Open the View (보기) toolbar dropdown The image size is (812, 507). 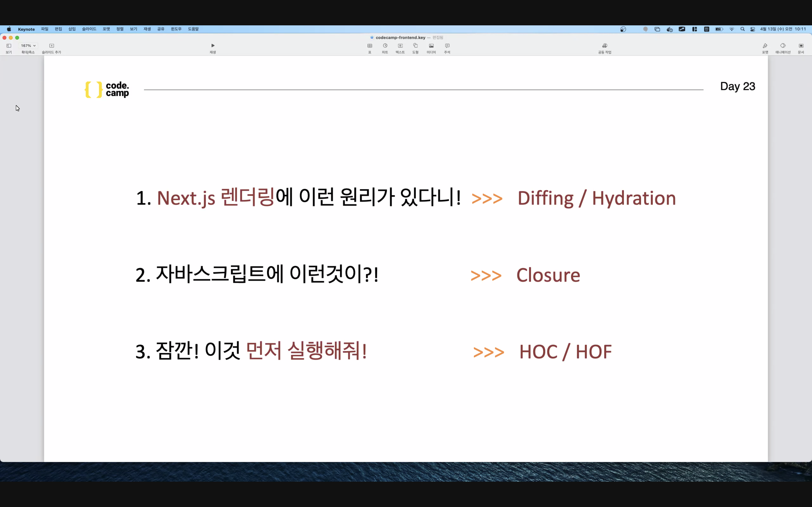9,46
